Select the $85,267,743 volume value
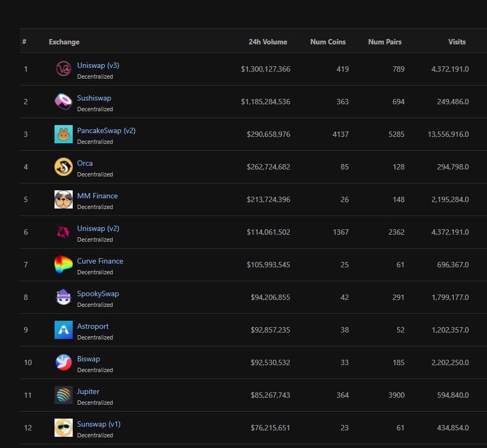Screen dimensions: 487x448 [x=270, y=395]
